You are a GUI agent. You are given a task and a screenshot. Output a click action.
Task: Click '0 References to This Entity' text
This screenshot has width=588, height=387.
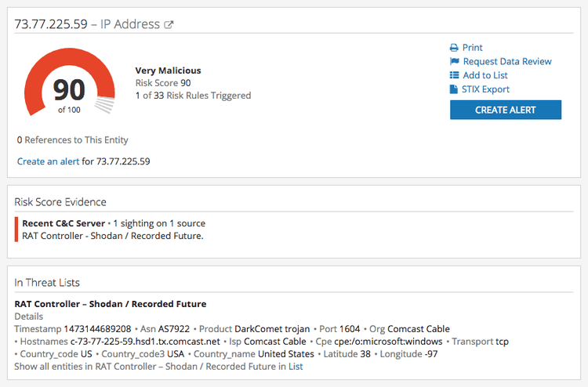coord(73,140)
